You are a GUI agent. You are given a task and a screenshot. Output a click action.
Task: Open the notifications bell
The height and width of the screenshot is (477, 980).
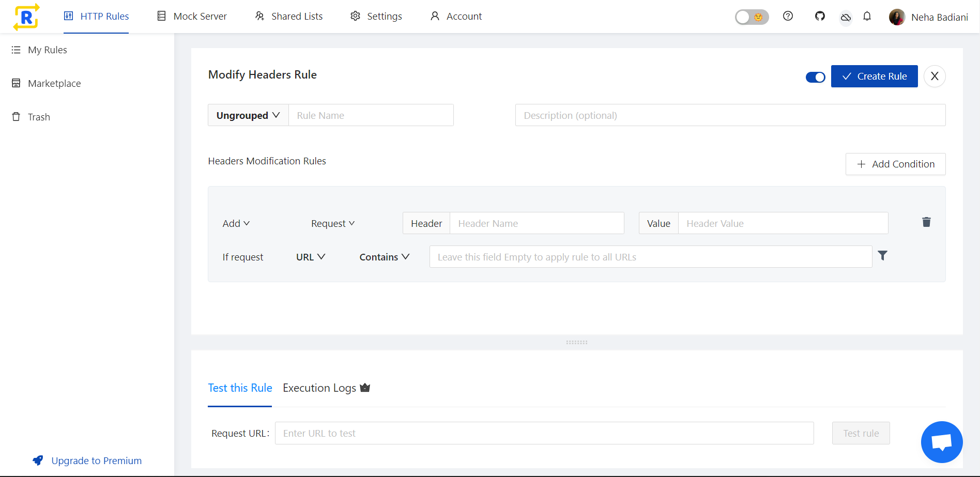(x=867, y=16)
